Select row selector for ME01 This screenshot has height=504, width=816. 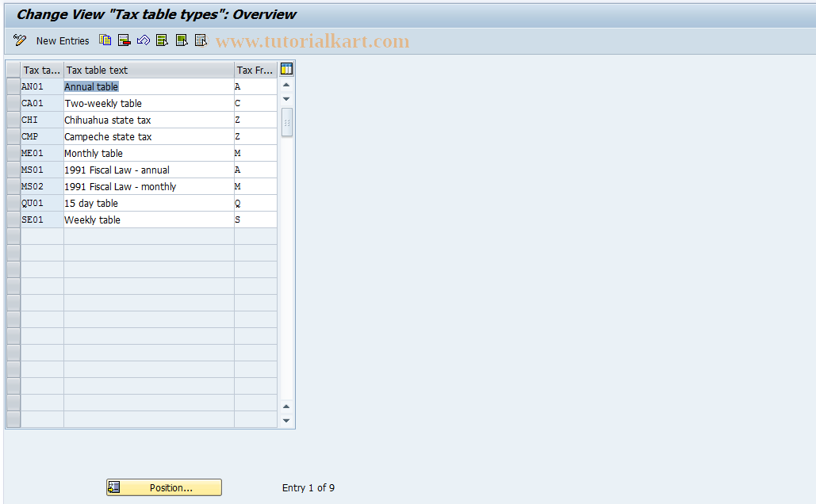pyautogui.click(x=13, y=153)
